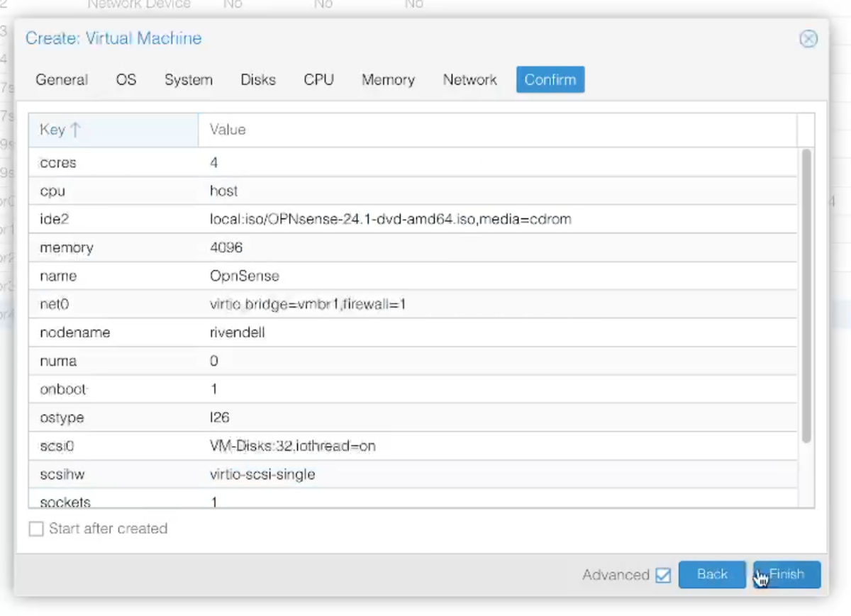Toggle the Advanced checkbox
The width and height of the screenshot is (851, 616).
click(x=663, y=575)
